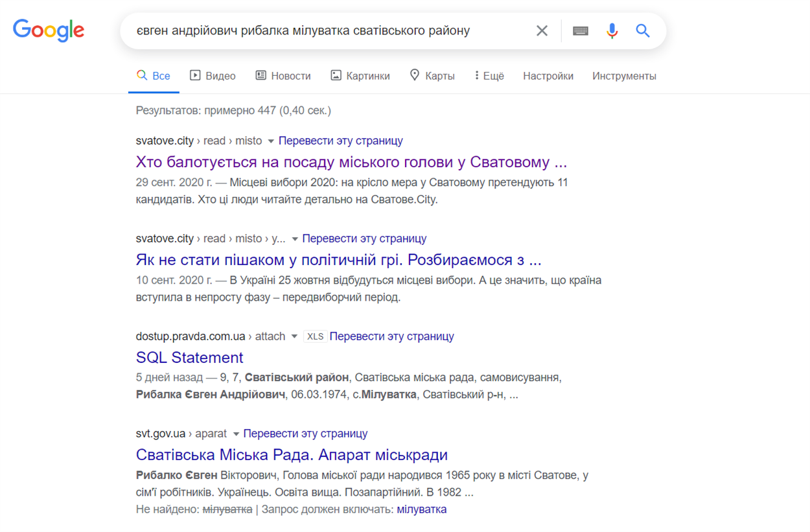
Task: Click the map pin icon in Карты tab
Action: click(x=415, y=75)
